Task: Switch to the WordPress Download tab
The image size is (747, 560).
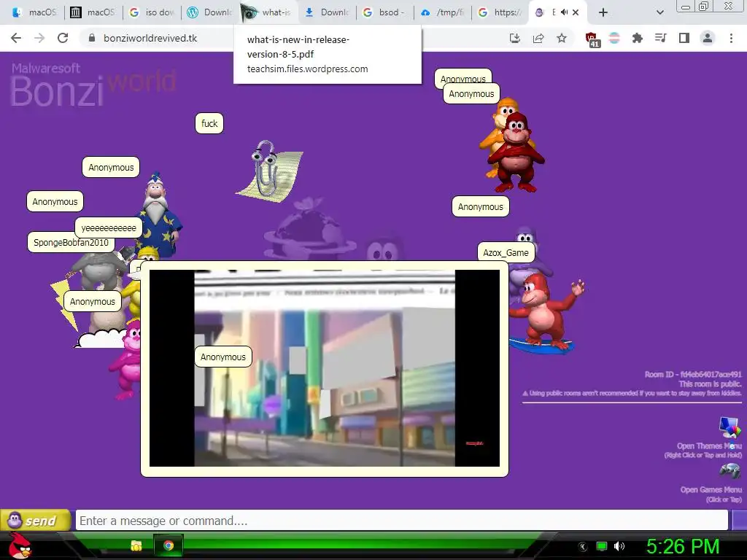Action: pos(210,12)
